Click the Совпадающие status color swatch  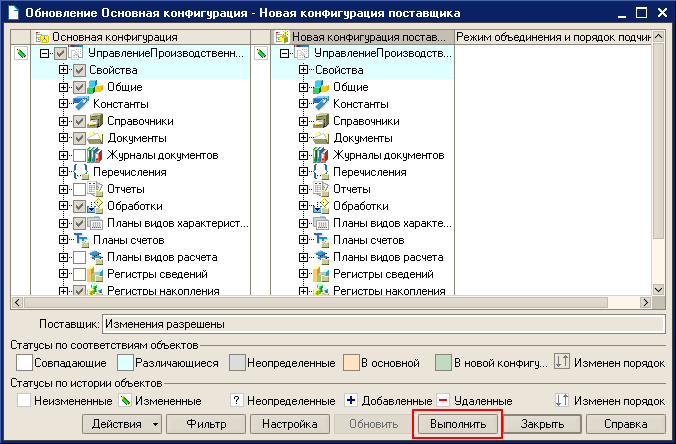[24, 363]
